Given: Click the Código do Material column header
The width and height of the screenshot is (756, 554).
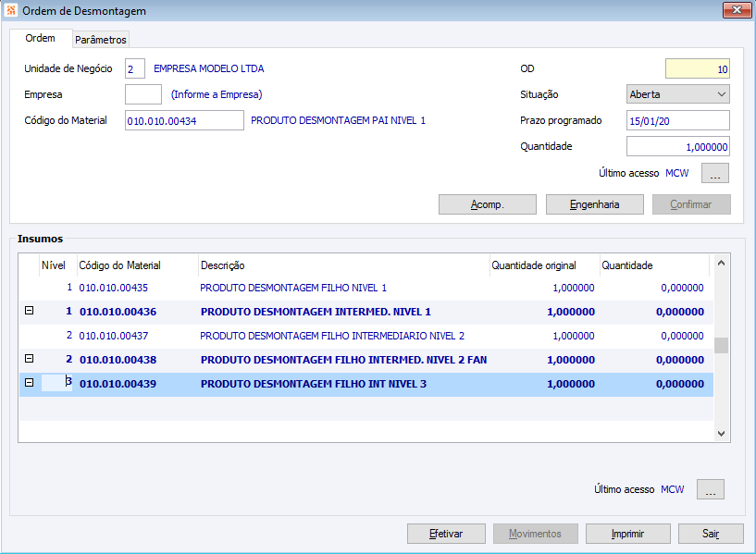Looking at the screenshot, I should click(138, 265).
